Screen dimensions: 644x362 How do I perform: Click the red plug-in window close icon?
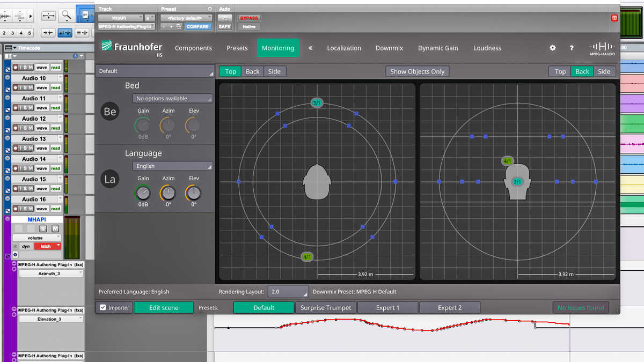tap(614, 18)
